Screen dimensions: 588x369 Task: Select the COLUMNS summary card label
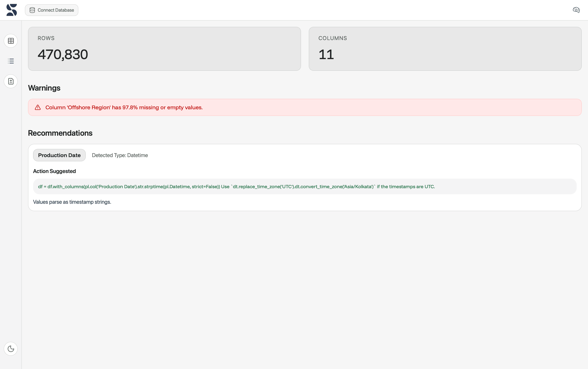pyautogui.click(x=332, y=38)
